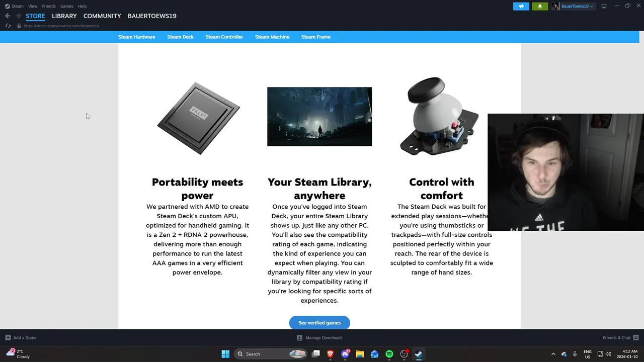This screenshot has height=362, width=644.
Task: Click the ENG US language indicator
Action: [588, 354]
